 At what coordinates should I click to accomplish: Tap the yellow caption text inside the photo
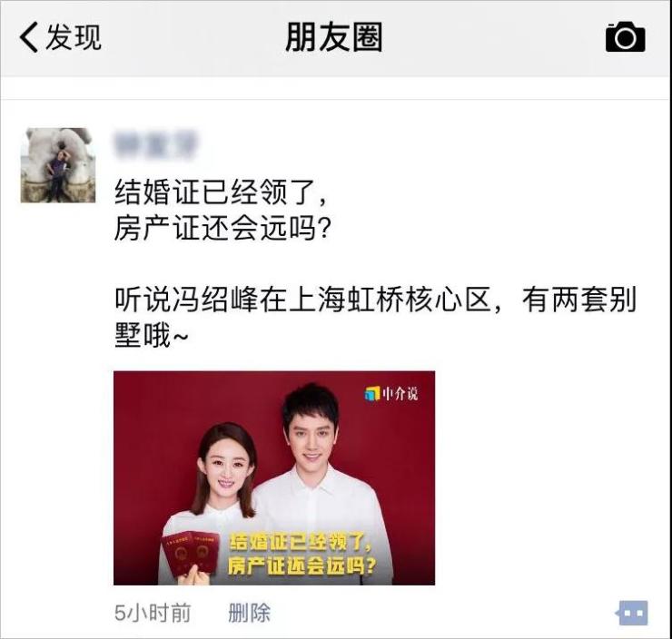point(301,555)
